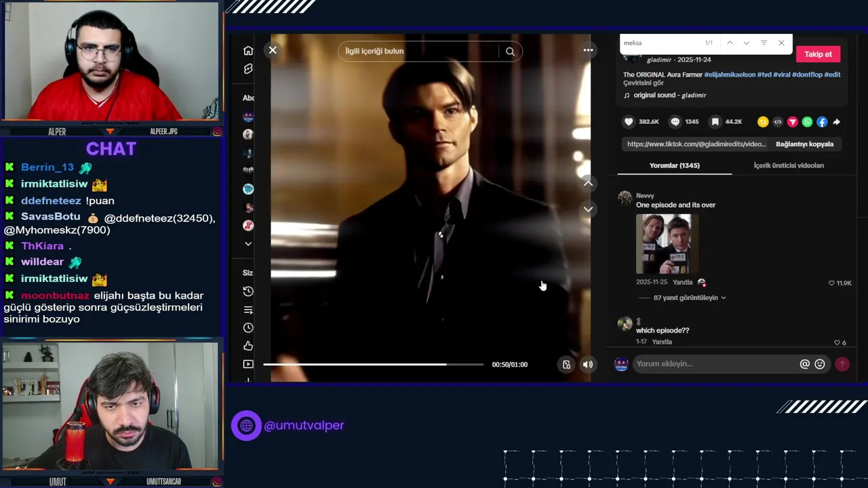Like the 'which episode??' comment
The image size is (868, 488).
[x=836, y=343]
